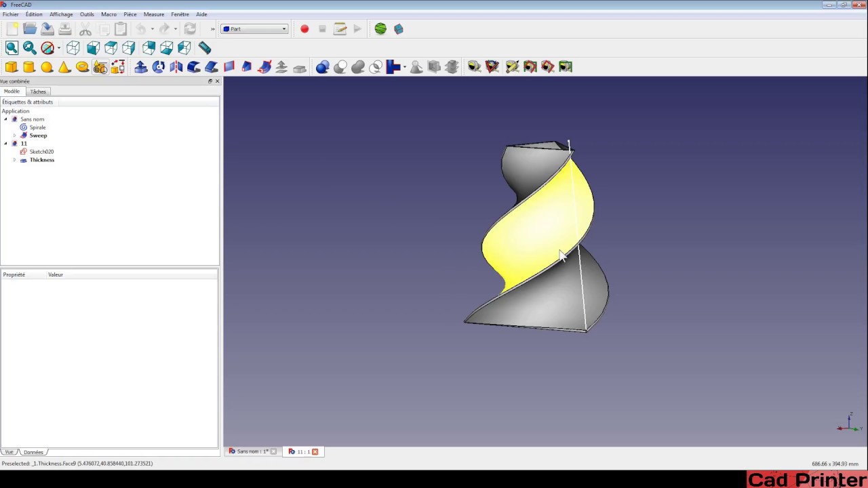Select the Mirror tool
Viewport: 868px width, 488px height.
click(x=176, y=66)
